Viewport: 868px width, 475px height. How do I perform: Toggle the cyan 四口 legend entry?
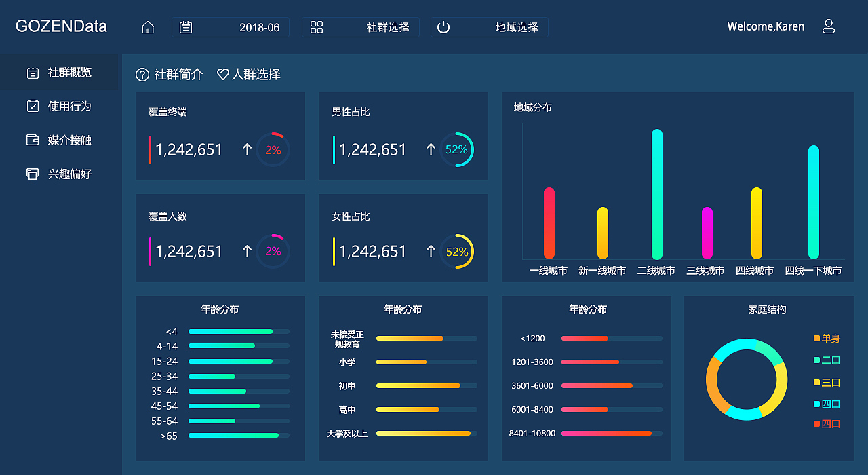827,404
